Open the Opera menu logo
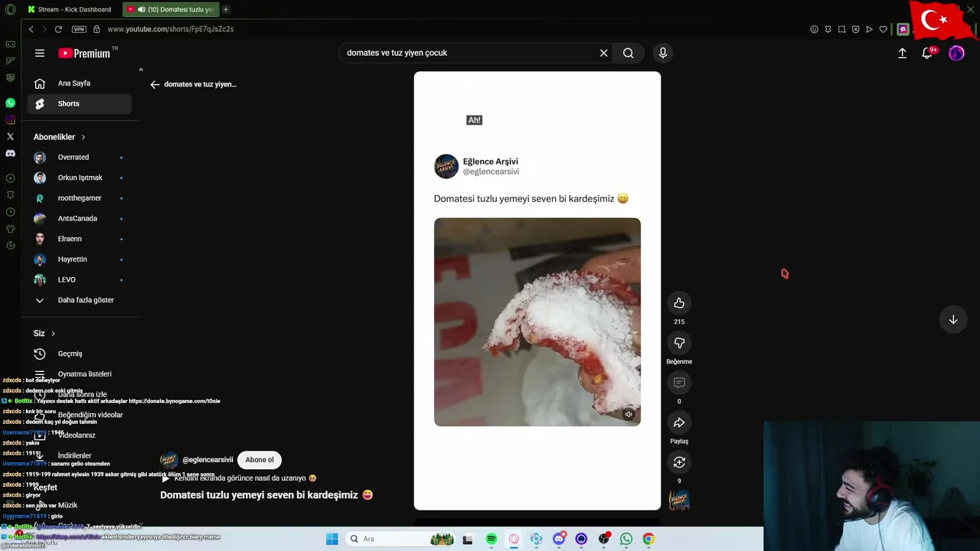Image resolution: width=980 pixels, height=551 pixels. (x=10, y=9)
